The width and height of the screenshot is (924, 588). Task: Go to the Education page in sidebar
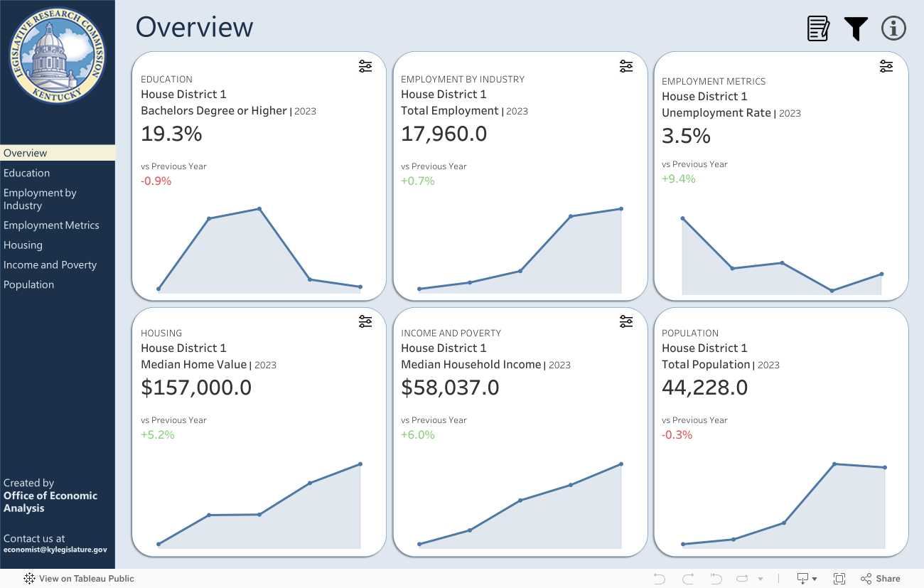pyautogui.click(x=27, y=173)
